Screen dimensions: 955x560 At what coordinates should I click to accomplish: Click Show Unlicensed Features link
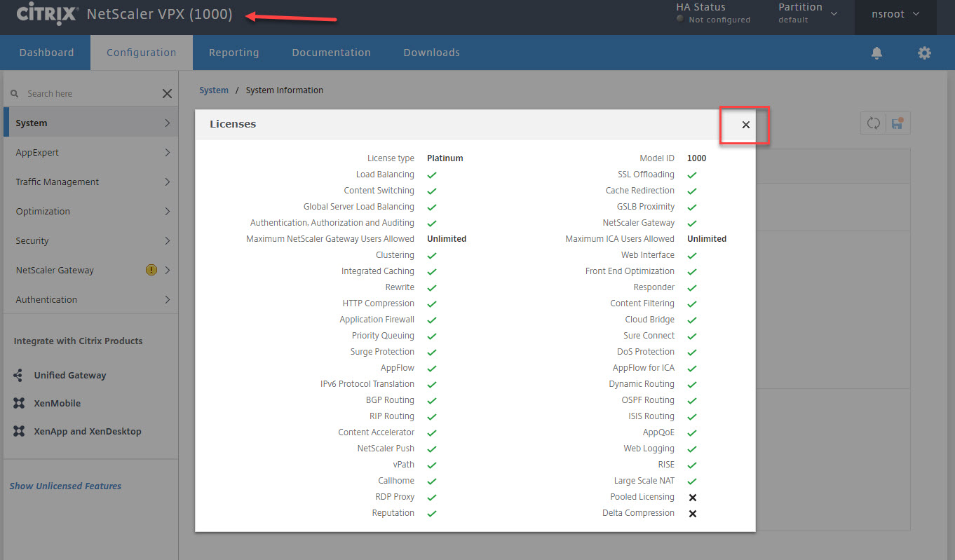click(x=65, y=486)
